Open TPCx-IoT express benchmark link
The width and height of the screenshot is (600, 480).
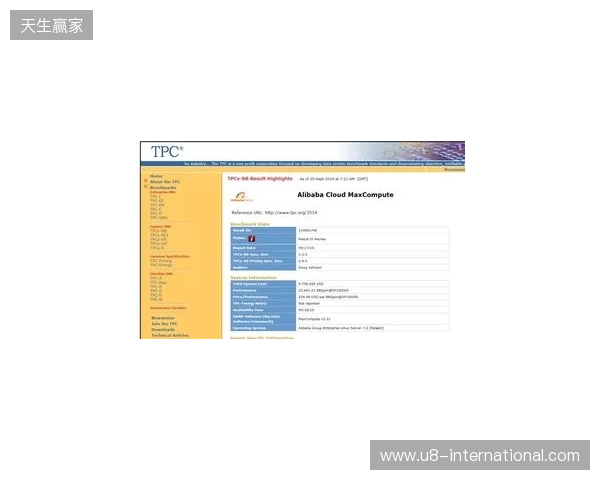click(x=158, y=243)
